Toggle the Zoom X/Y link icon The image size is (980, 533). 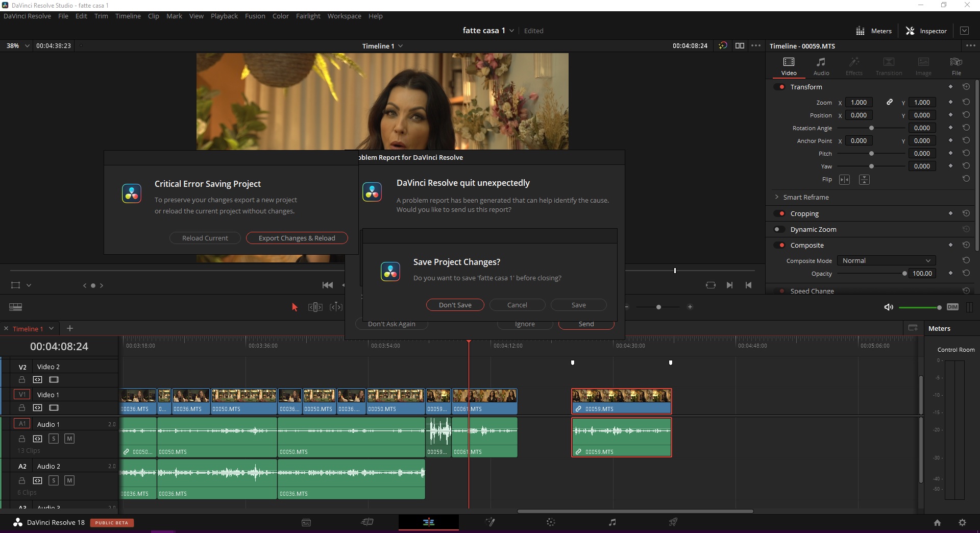click(x=889, y=102)
